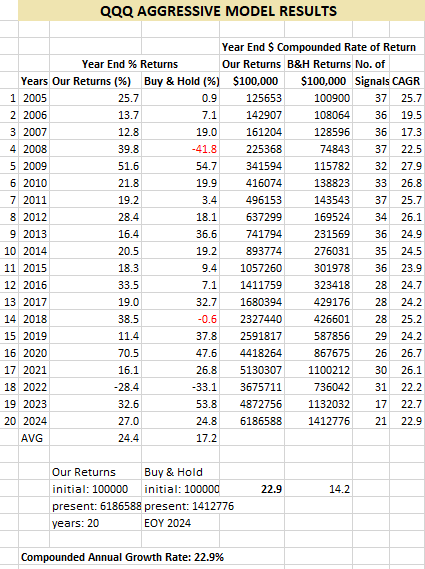Select row number 20
This screenshot has height=569, width=425.
(10, 421)
